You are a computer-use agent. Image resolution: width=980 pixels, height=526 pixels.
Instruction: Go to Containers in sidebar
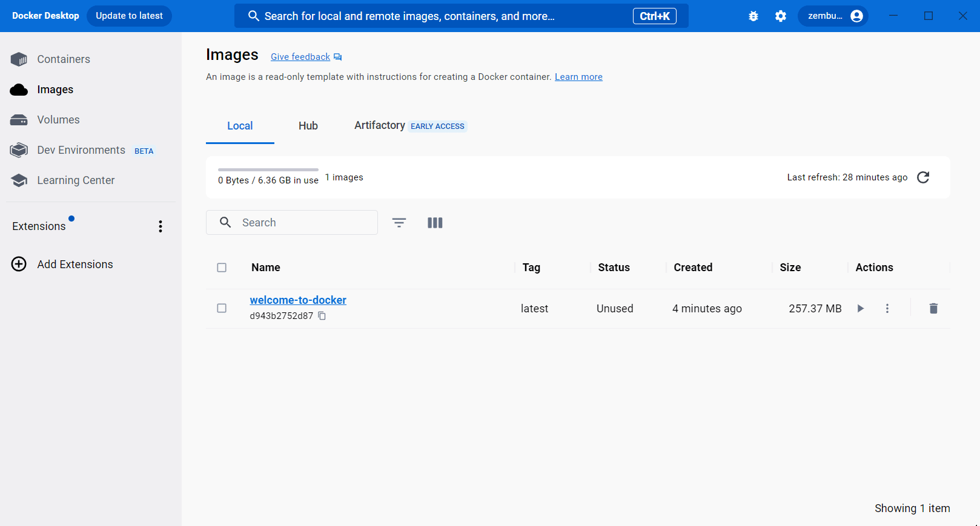pos(64,59)
